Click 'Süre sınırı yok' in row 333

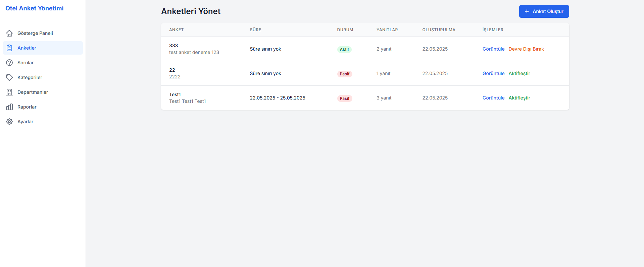tap(265, 49)
